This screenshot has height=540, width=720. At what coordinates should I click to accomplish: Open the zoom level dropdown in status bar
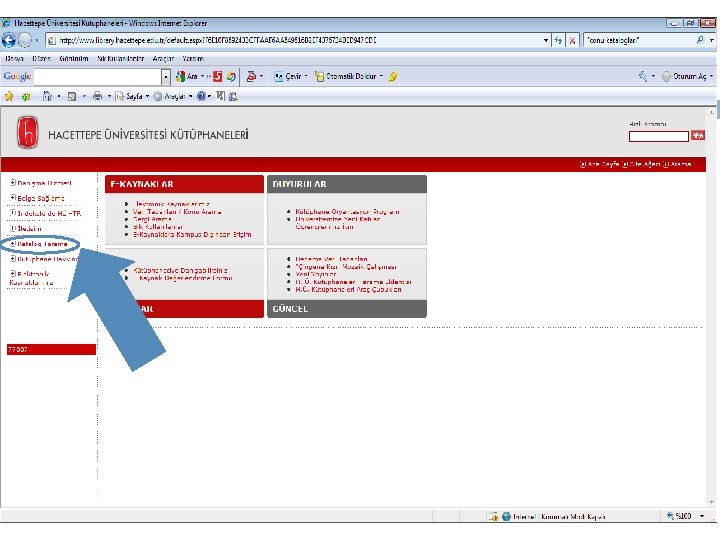coord(702,516)
